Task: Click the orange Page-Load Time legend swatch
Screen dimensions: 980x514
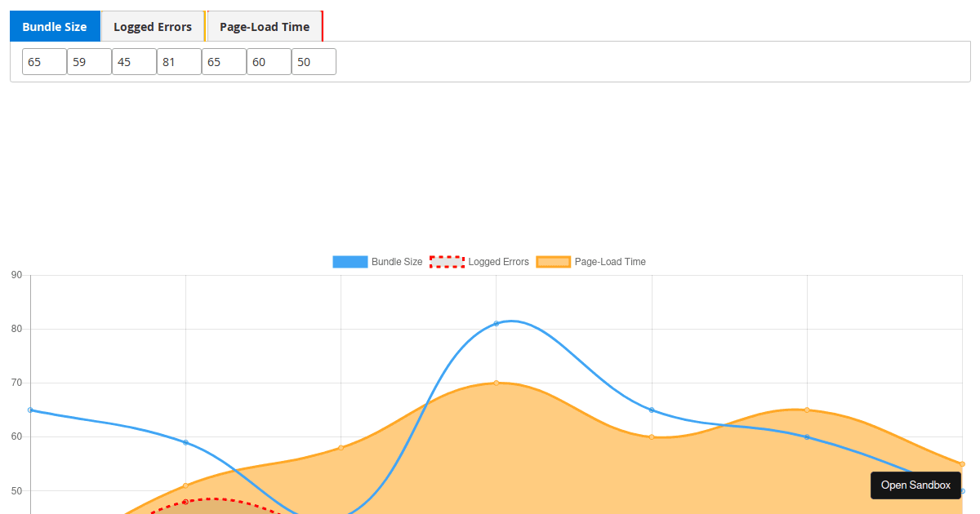Action: (553, 262)
